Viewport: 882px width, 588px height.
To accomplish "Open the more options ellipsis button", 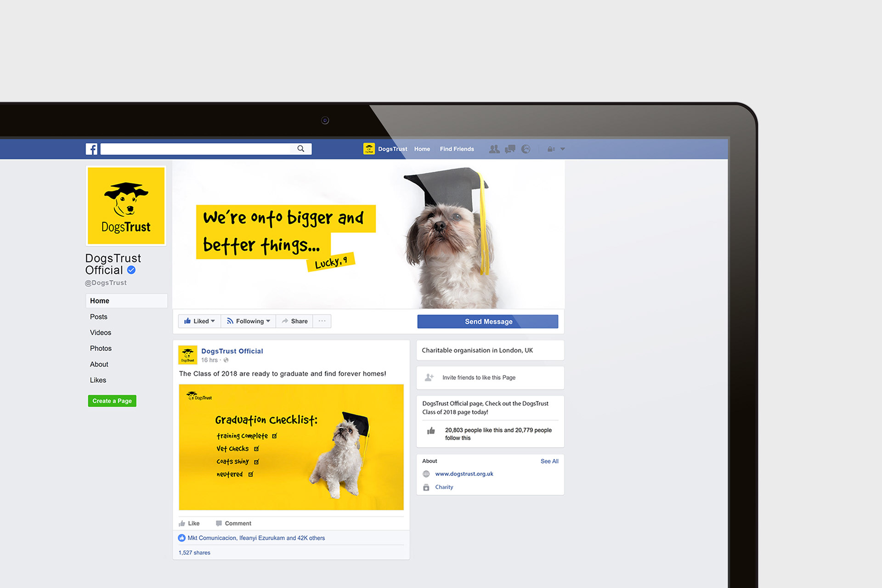I will coord(322,321).
